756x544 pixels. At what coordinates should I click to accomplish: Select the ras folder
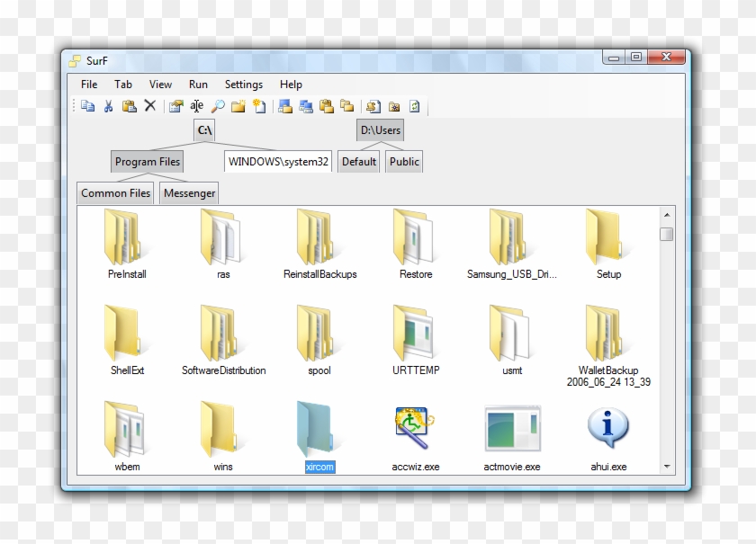click(x=223, y=245)
